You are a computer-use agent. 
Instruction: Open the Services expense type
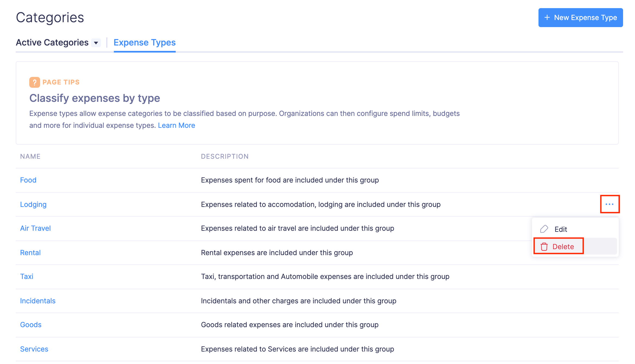(x=34, y=349)
